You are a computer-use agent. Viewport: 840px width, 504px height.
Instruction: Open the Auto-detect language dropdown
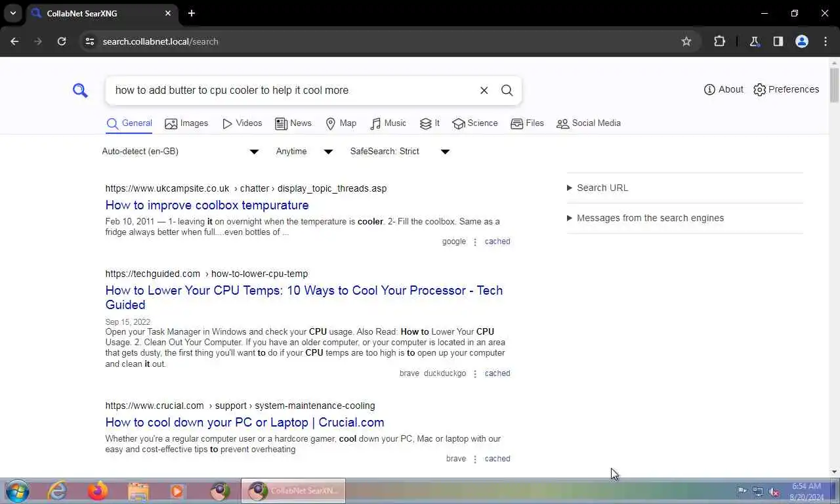point(180,152)
